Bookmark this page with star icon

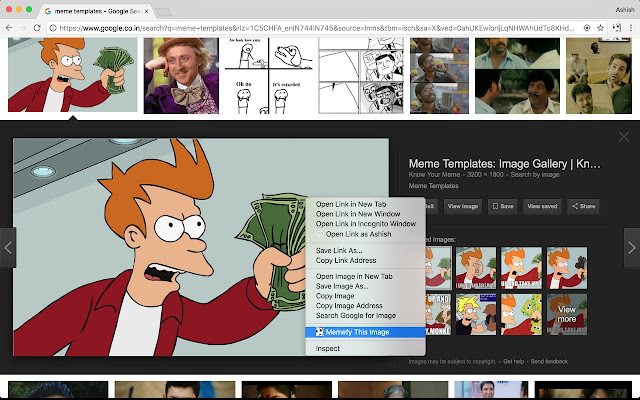pyautogui.click(x=600, y=28)
